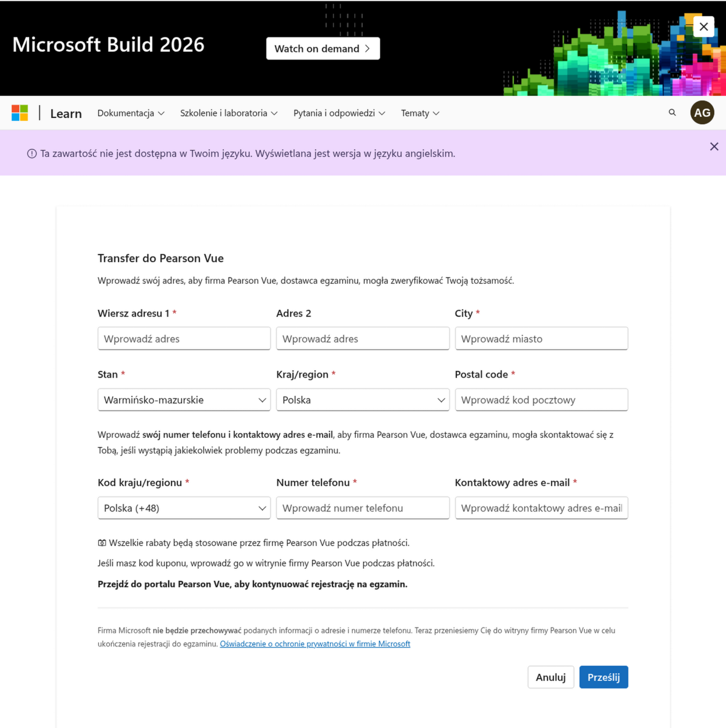Click Watch on demand button
The width and height of the screenshot is (726, 728).
[x=323, y=49]
